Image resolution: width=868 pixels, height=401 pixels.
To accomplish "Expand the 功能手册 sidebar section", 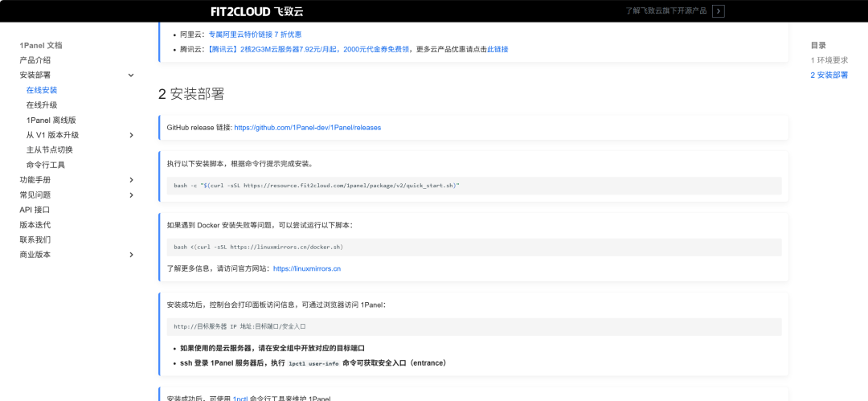I will pos(131,180).
